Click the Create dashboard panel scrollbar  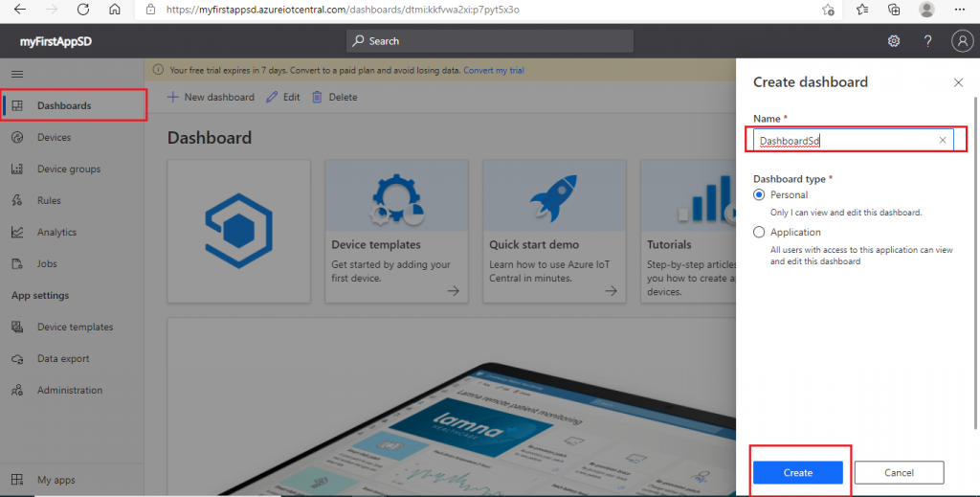click(975, 262)
